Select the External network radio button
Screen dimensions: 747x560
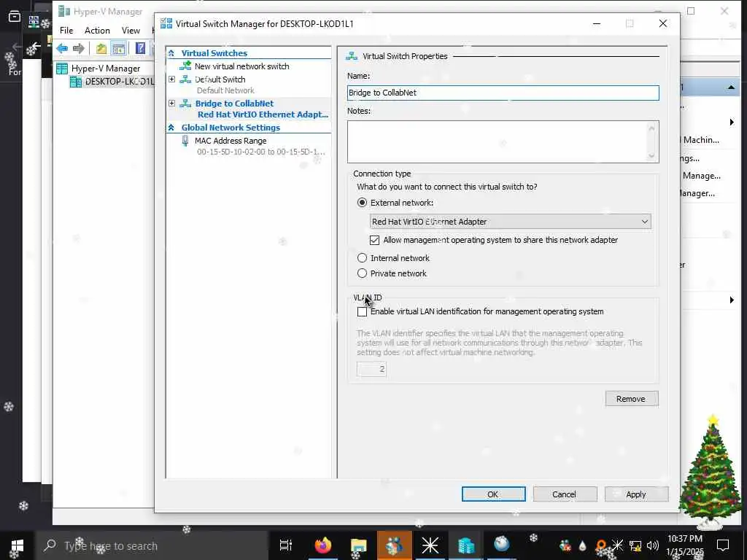[362, 203]
